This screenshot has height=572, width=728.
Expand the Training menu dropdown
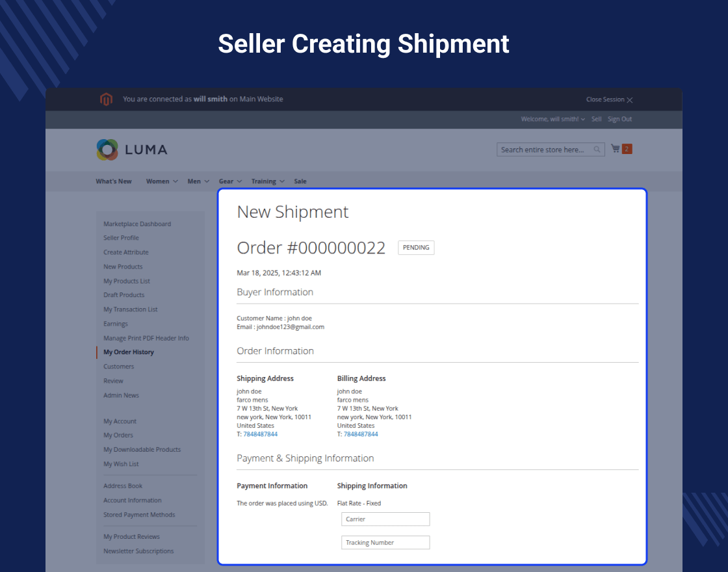[268, 181]
